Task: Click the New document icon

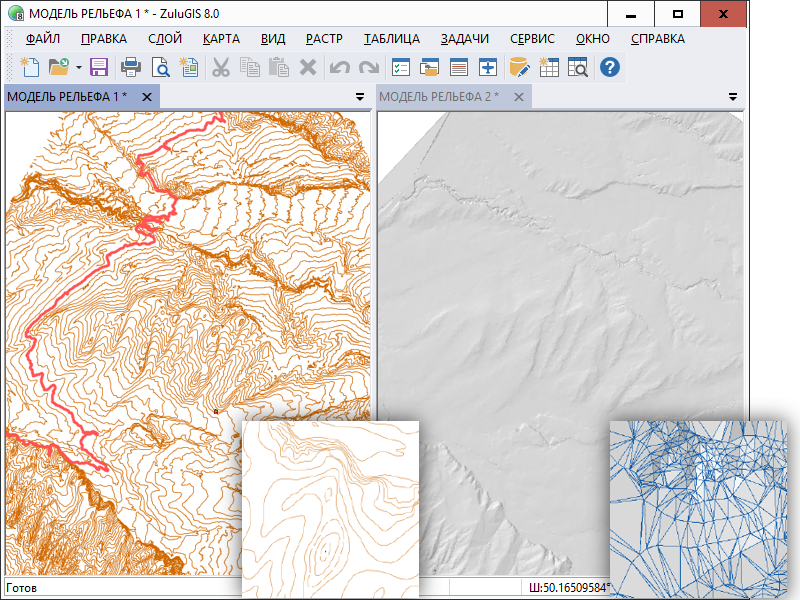Action: [30, 67]
